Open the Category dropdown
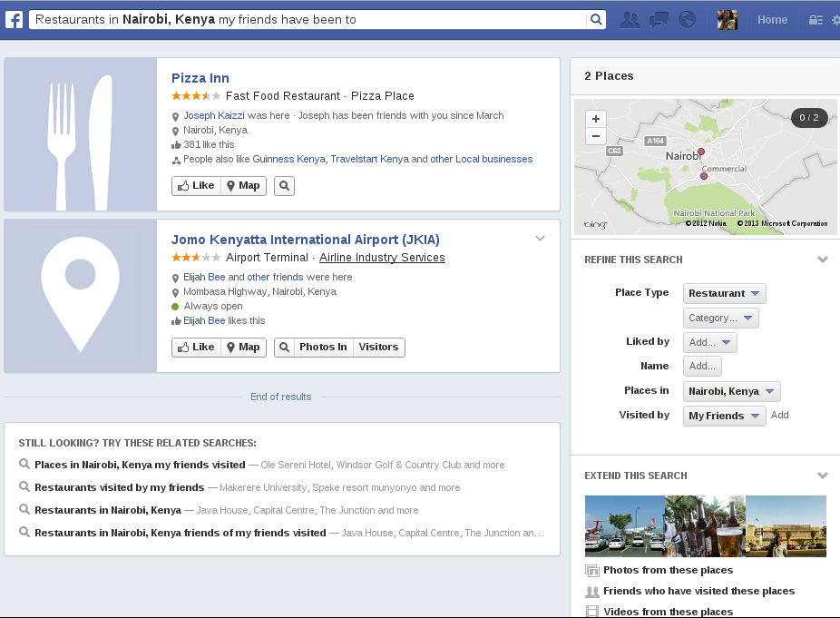The height and width of the screenshot is (618, 840). (x=720, y=318)
